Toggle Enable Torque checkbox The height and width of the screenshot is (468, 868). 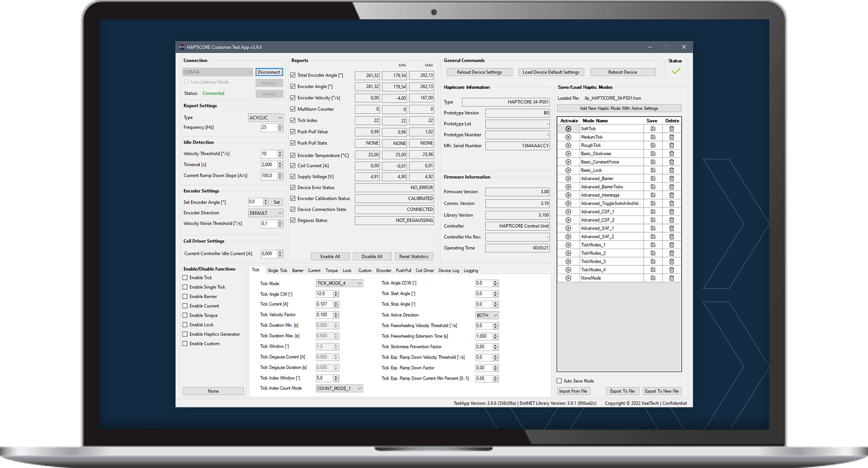(x=185, y=315)
